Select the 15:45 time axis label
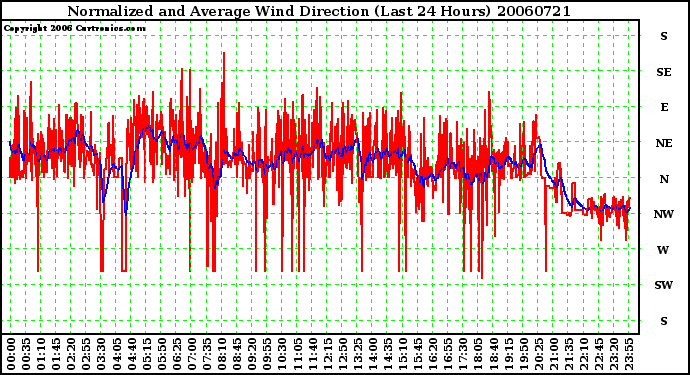Image resolution: width=690 pixels, height=375 pixels. tap(418, 354)
